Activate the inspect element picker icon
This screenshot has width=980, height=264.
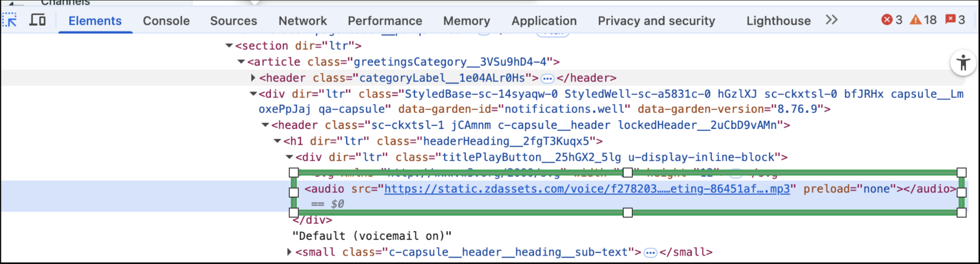coord(10,20)
